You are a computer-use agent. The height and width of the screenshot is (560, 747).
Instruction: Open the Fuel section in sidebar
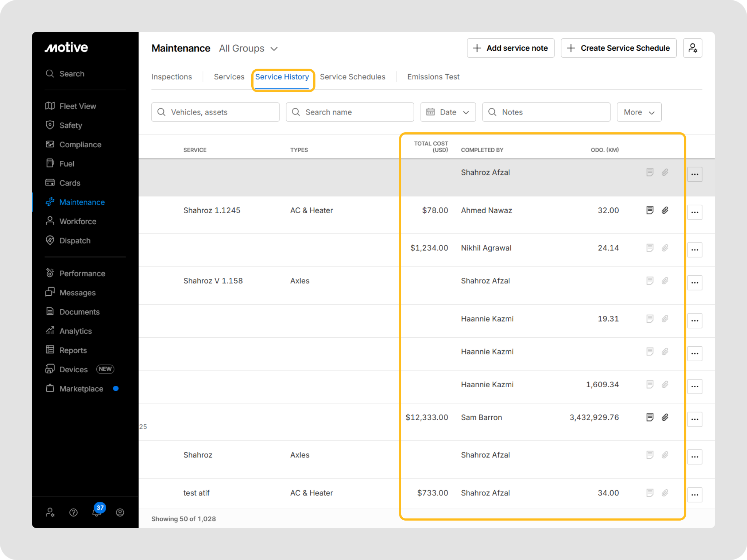click(67, 164)
